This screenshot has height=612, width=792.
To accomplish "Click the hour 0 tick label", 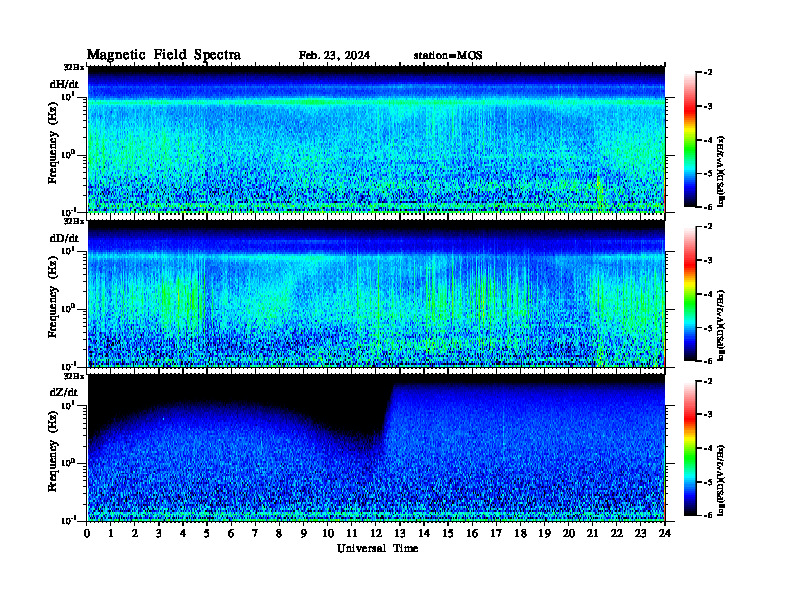I will point(87,533).
